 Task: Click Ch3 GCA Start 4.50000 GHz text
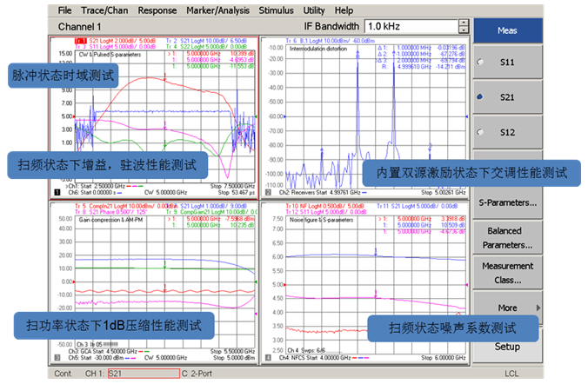(x=103, y=351)
